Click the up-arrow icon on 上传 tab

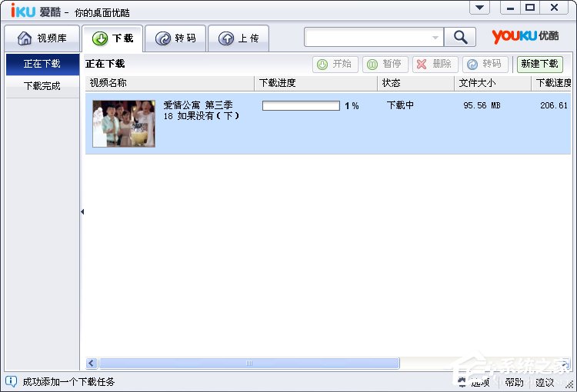[x=226, y=38]
